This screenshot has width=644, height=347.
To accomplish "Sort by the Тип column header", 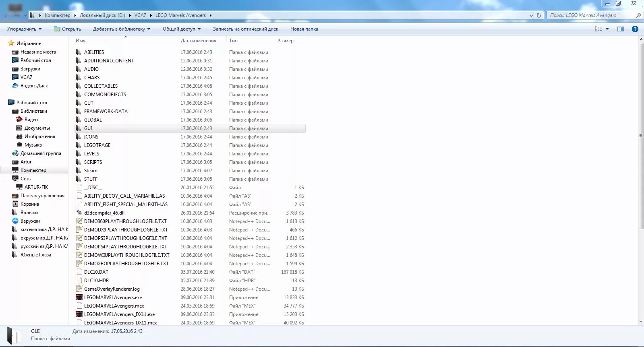I will (x=251, y=41).
